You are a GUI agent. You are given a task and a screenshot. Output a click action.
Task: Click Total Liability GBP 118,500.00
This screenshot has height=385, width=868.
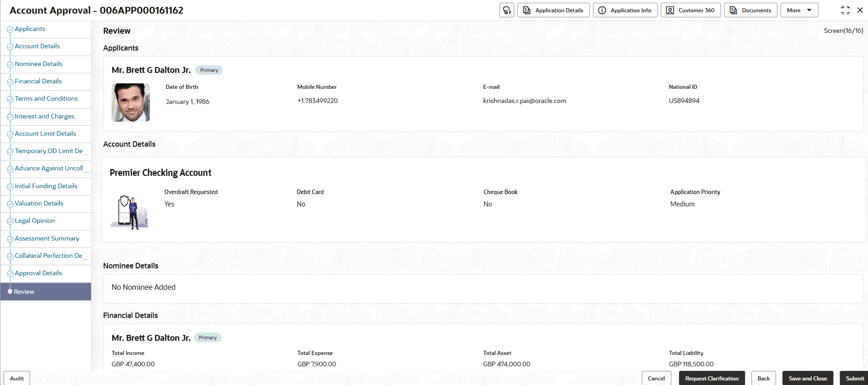pos(691,364)
